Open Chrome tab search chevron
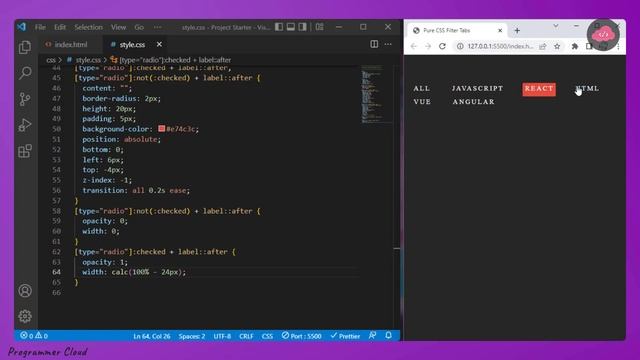Viewport: 640px width, 360px height. coord(556,26)
